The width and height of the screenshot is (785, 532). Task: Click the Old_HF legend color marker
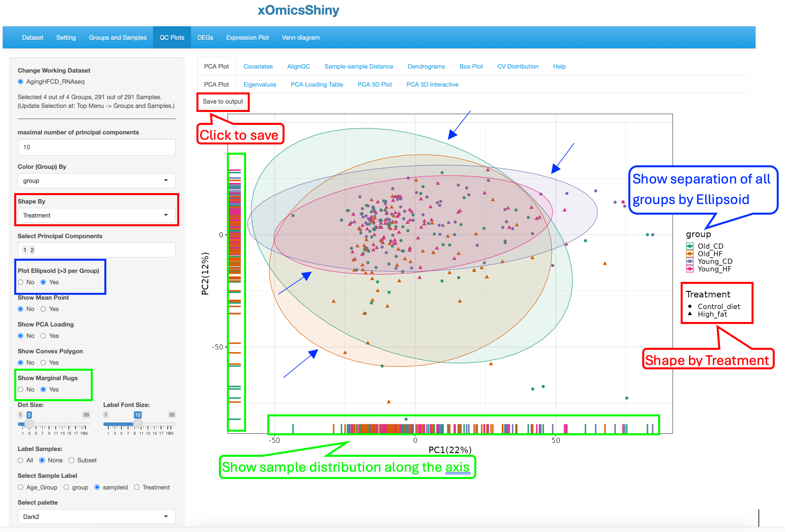point(690,254)
